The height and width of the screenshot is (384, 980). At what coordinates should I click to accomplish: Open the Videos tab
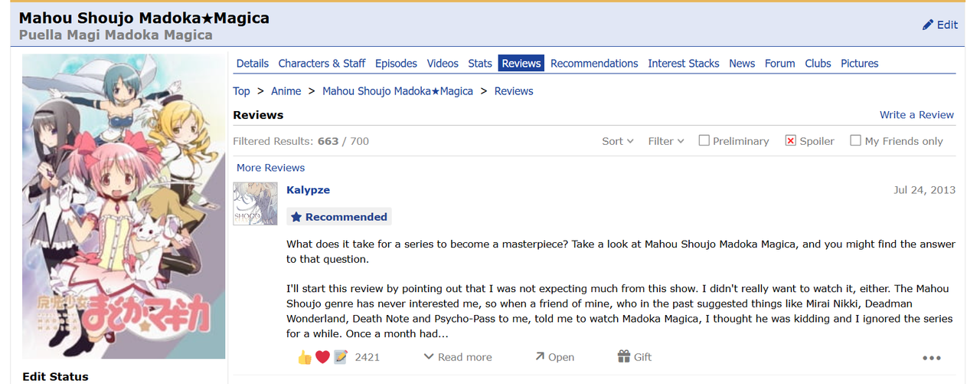pos(443,64)
